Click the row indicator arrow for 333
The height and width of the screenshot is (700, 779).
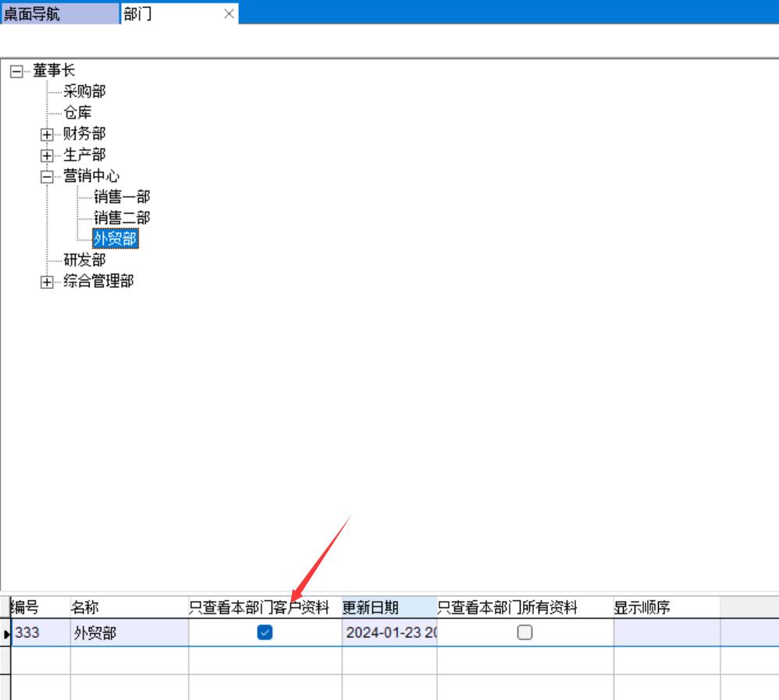click(7, 634)
